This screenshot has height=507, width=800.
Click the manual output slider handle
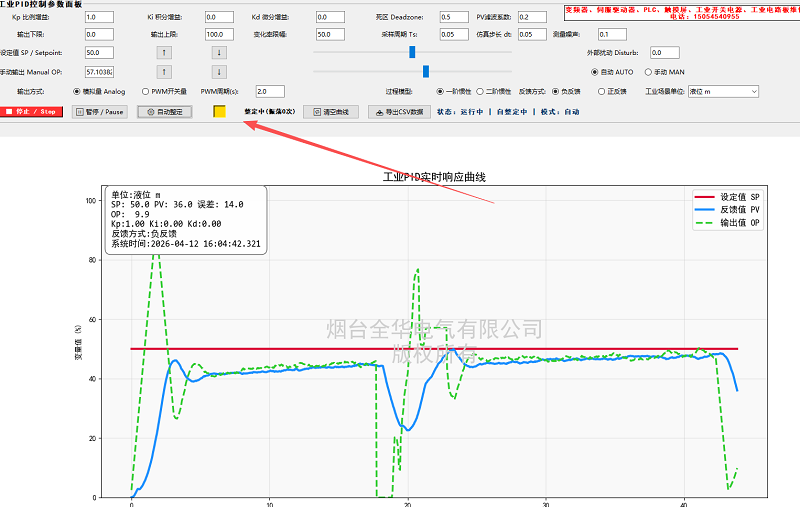pyautogui.click(x=426, y=71)
